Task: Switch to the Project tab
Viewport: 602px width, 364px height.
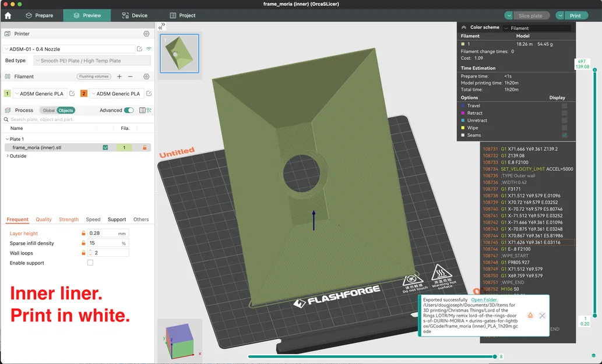Action: (183, 15)
